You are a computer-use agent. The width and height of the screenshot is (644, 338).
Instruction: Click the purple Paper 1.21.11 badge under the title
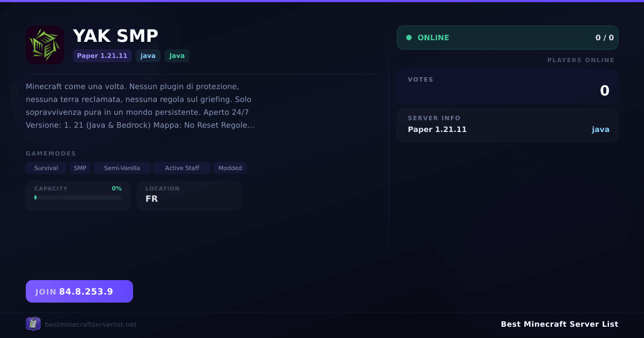102,56
